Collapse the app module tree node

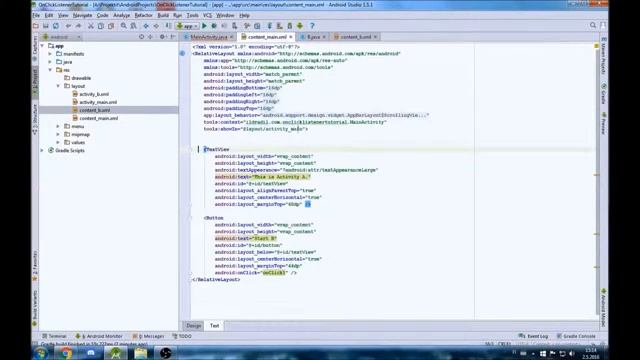click(x=42, y=46)
